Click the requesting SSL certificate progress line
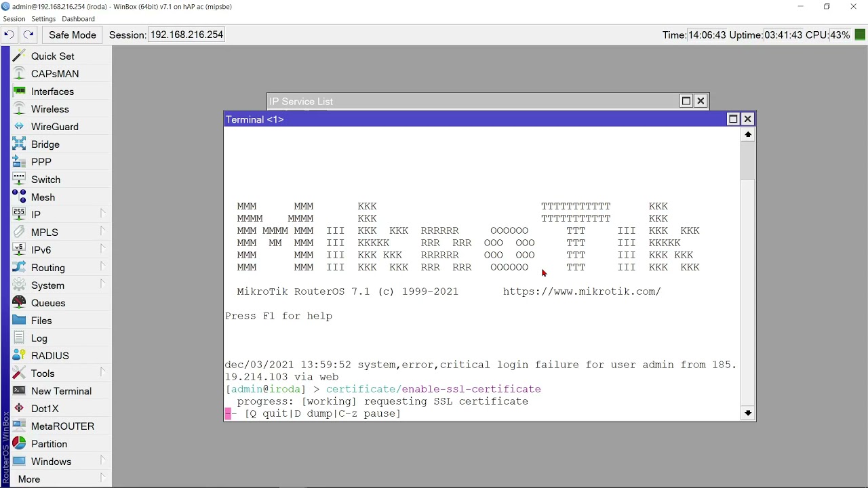 (x=382, y=401)
